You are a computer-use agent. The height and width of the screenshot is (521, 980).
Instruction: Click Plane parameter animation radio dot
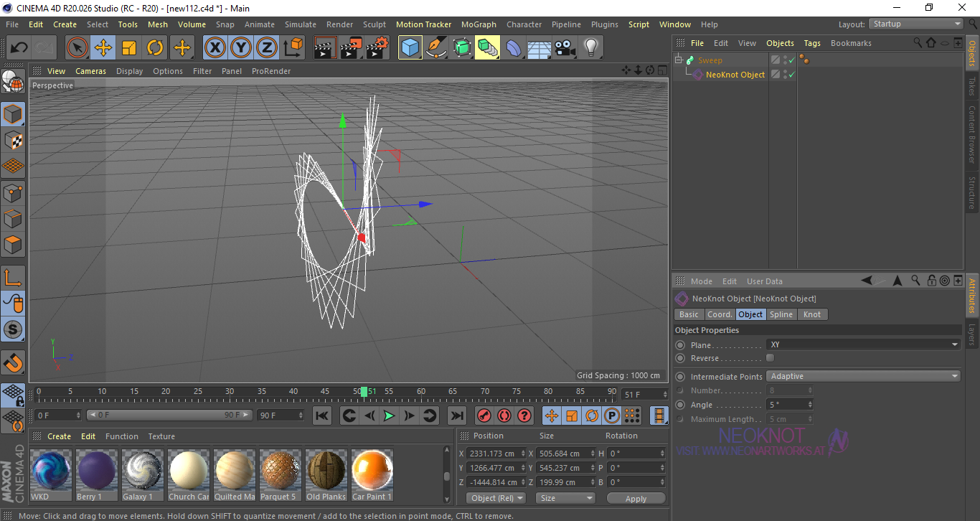pos(680,345)
